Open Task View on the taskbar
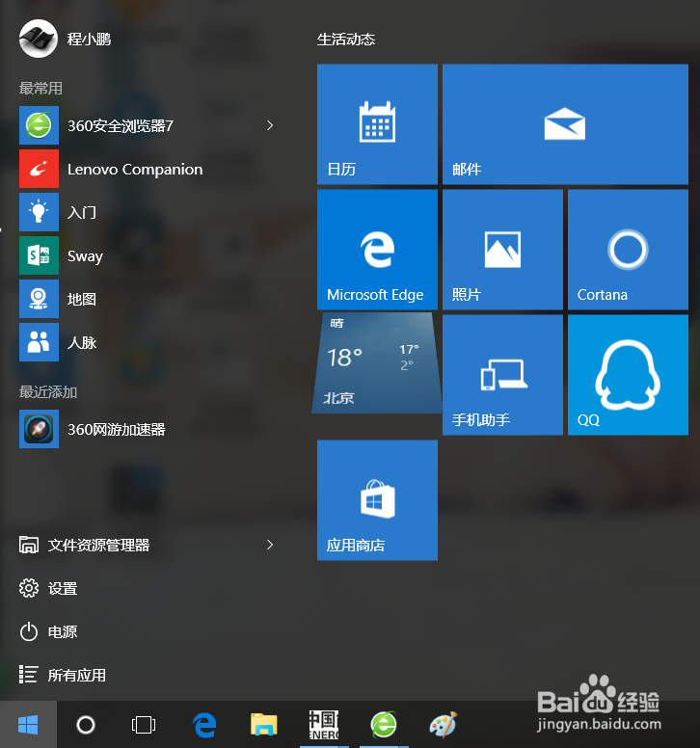The height and width of the screenshot is (748, 700). tap(143, 725)
